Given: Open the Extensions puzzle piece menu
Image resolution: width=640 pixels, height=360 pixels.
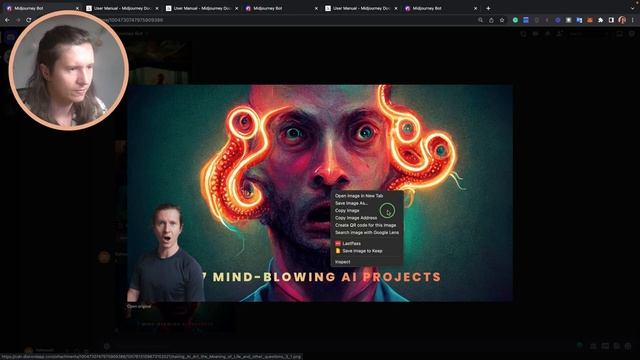Looking at the screenshot, I should pyautogui.click(x=600, y=20).
